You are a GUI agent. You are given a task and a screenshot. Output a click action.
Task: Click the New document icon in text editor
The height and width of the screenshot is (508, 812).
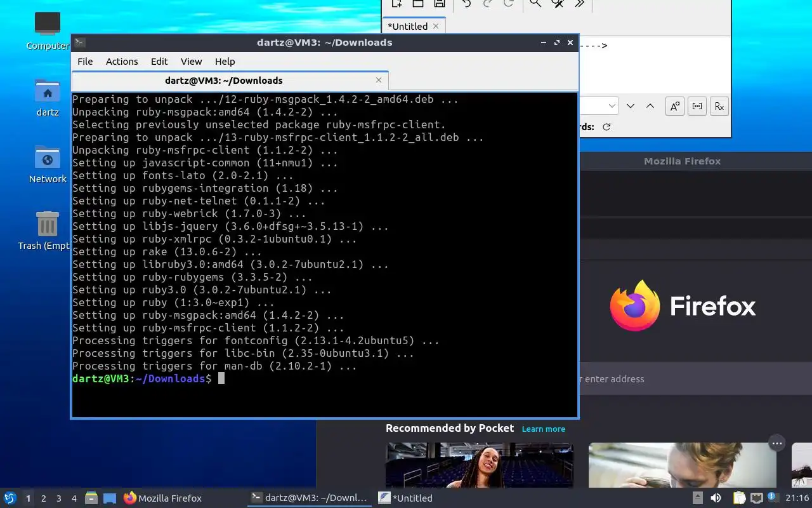(x=396, y=3)
